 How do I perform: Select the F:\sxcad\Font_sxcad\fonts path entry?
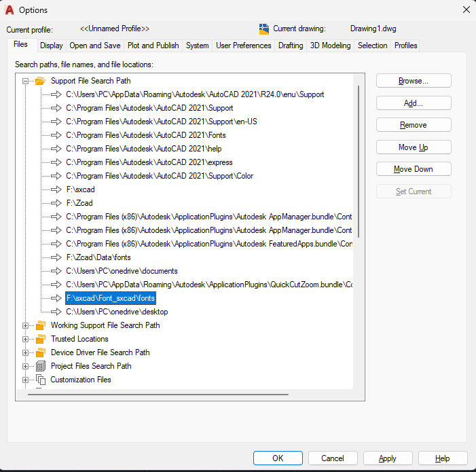pos(111,298)
